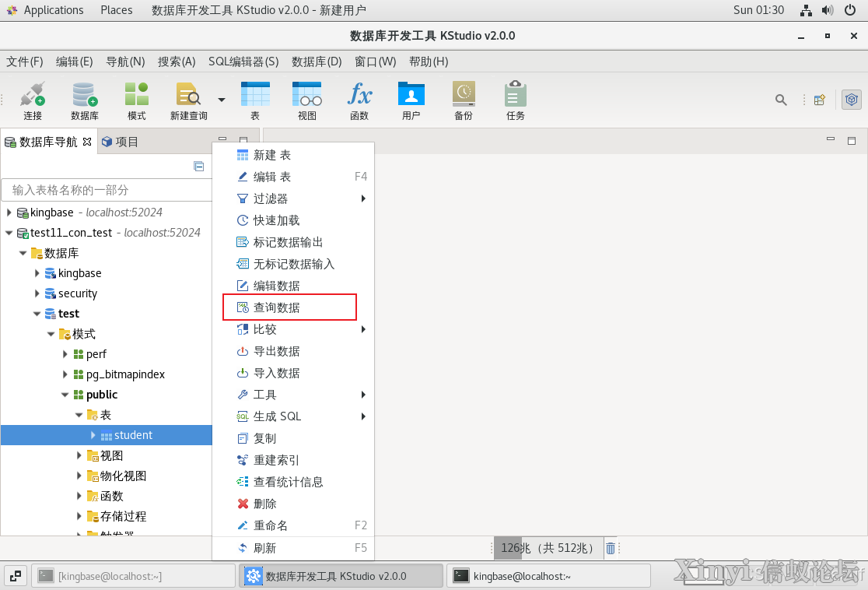
Task: Open the 文件(F) menu
Action: [24, 61]
